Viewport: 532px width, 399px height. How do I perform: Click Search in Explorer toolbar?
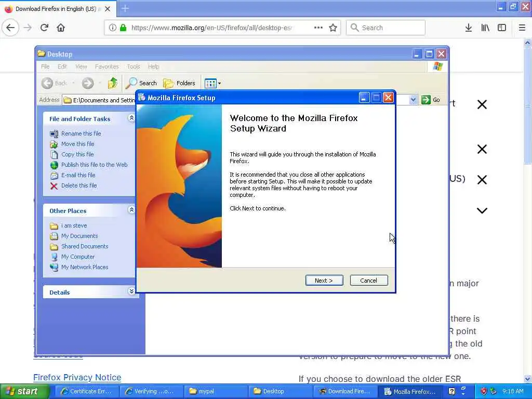(141, 83)
